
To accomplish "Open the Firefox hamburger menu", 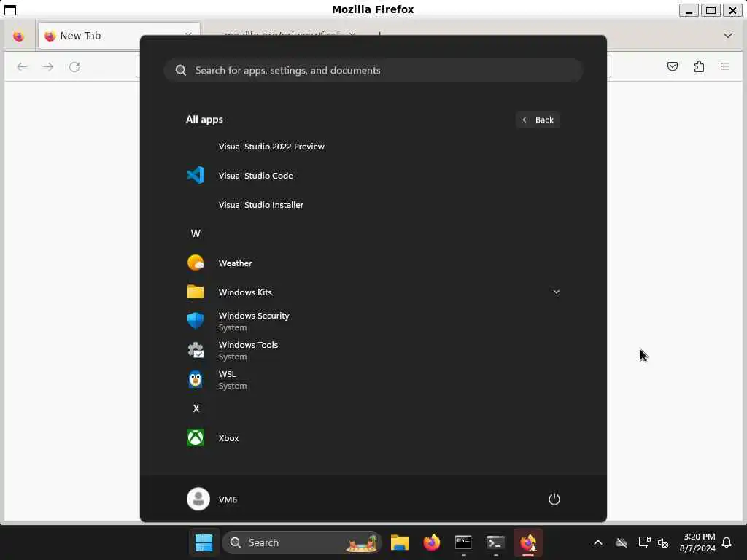I will pyautogui.click(x=725, y=66).
